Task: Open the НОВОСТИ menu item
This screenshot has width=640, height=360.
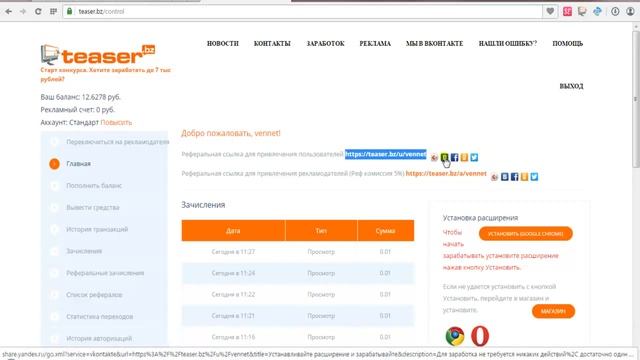Action: 222,43
